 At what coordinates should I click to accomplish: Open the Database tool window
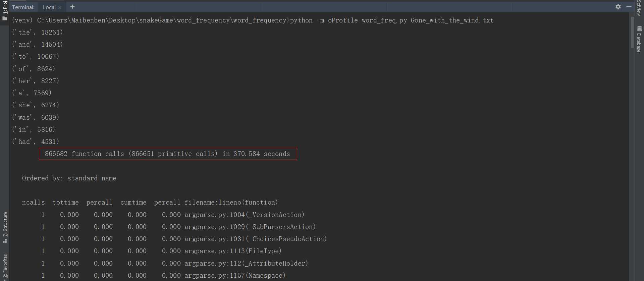pyautogui.click(x=639, y=43)
